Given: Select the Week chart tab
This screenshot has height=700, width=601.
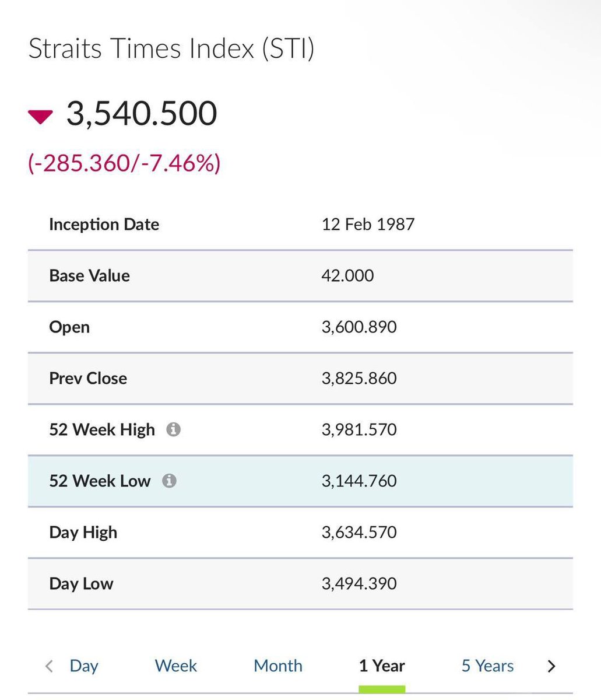Looking at the screenshot, I should tap(176, 666).
